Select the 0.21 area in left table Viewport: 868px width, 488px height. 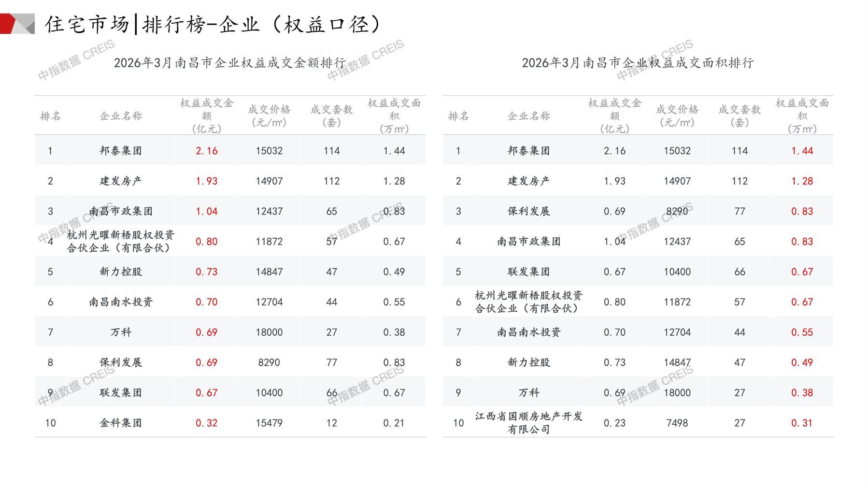(394, 423)
